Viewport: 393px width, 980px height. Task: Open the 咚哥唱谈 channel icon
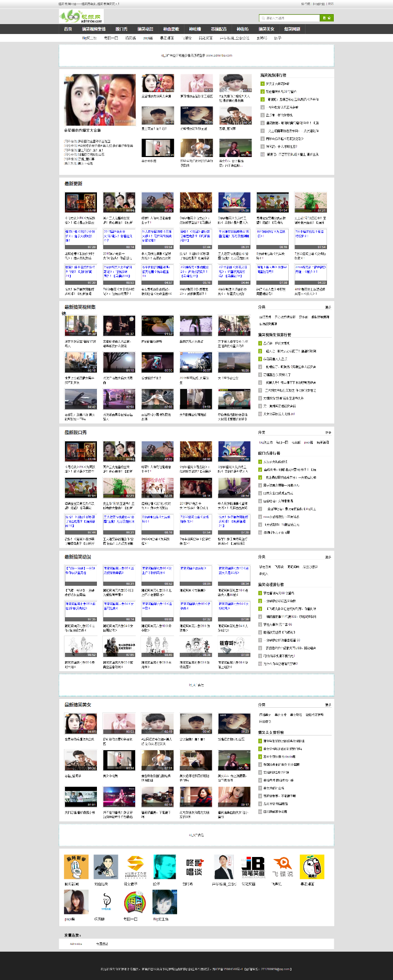coord(194,867)
